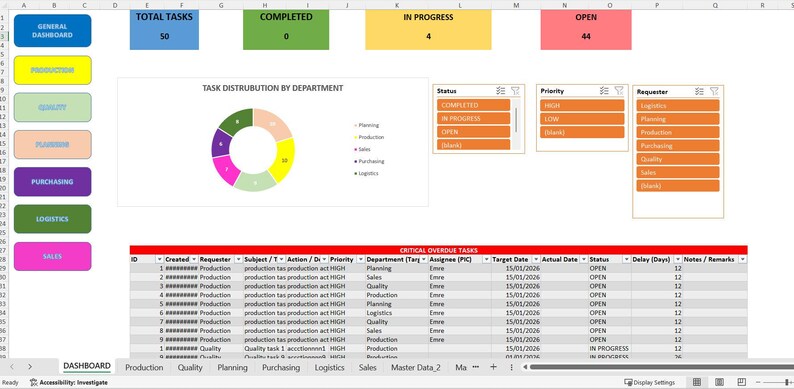Toggle HIGH in Priority slicer
The width and height of the screenshot is (794, 389).
point(582,105)
